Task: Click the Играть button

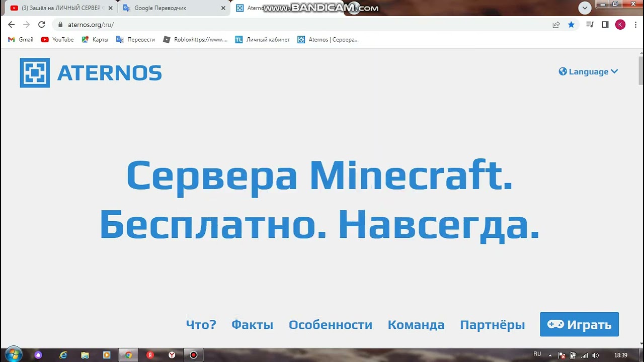Action: (579, 324)
